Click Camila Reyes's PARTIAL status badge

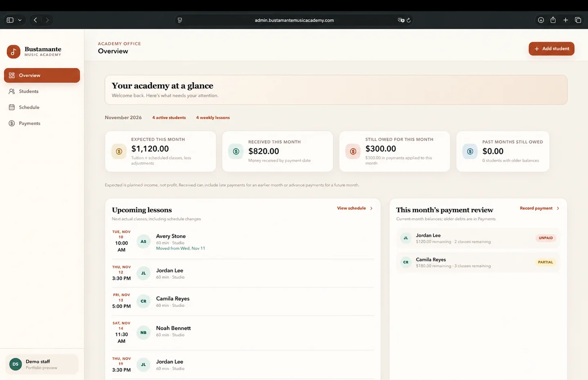[x=546, y=262]
